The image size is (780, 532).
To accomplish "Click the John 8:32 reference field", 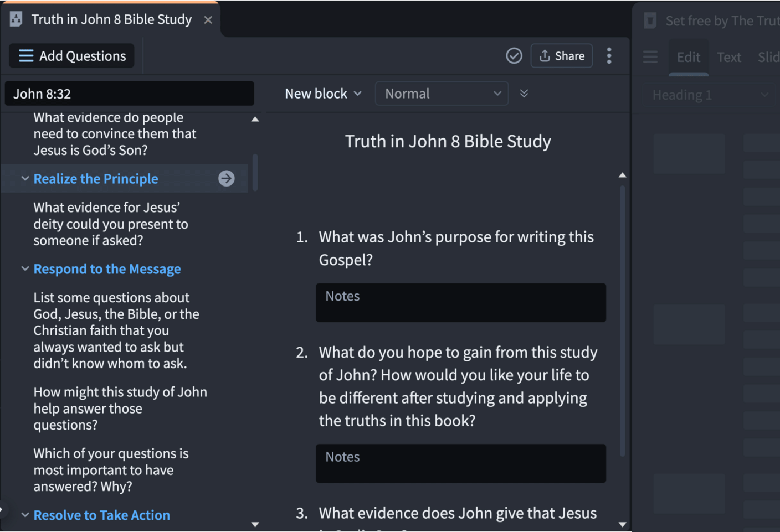I will click(x=130, y=94).
